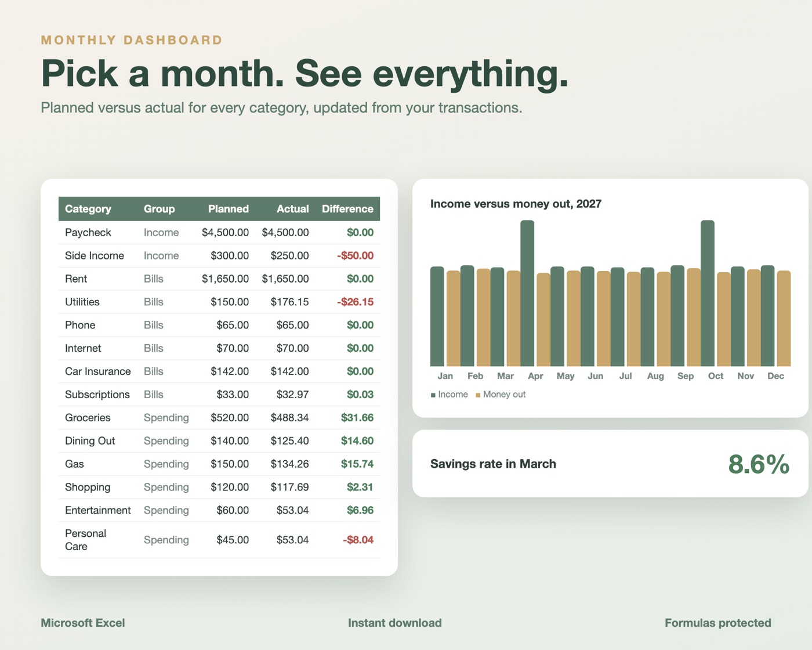
Task: Click the Gas actual value $134.26
Action: point(289,464)
